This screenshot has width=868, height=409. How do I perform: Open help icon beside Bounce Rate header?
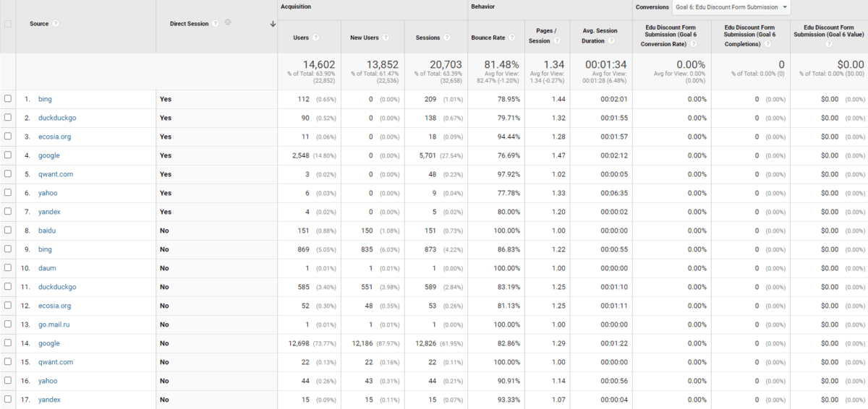[x=511, y=38]
